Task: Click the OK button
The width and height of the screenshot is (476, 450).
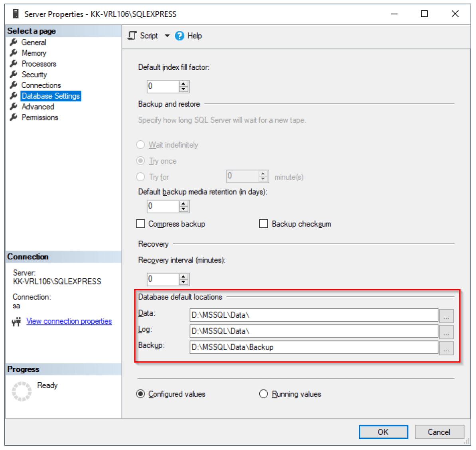Action: [383, 432]
